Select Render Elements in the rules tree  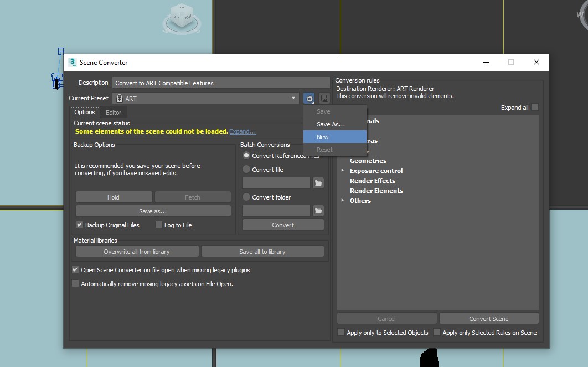[376, 191]
